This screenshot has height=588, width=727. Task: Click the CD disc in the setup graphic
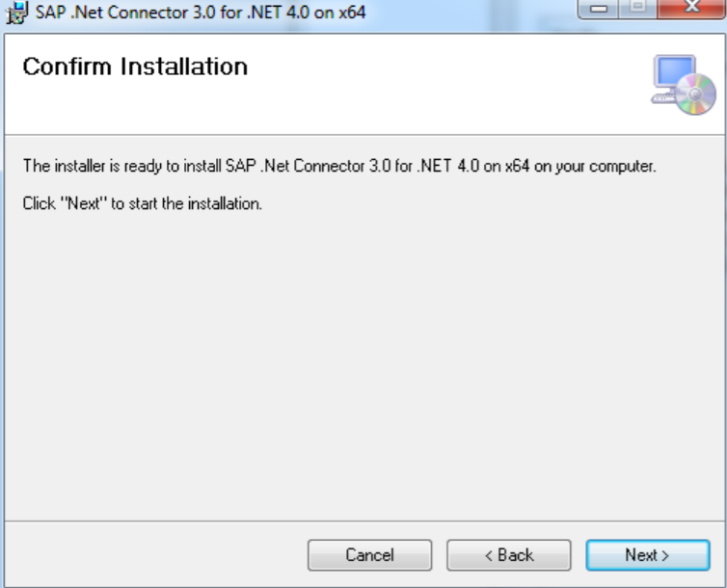pos(696,95)
